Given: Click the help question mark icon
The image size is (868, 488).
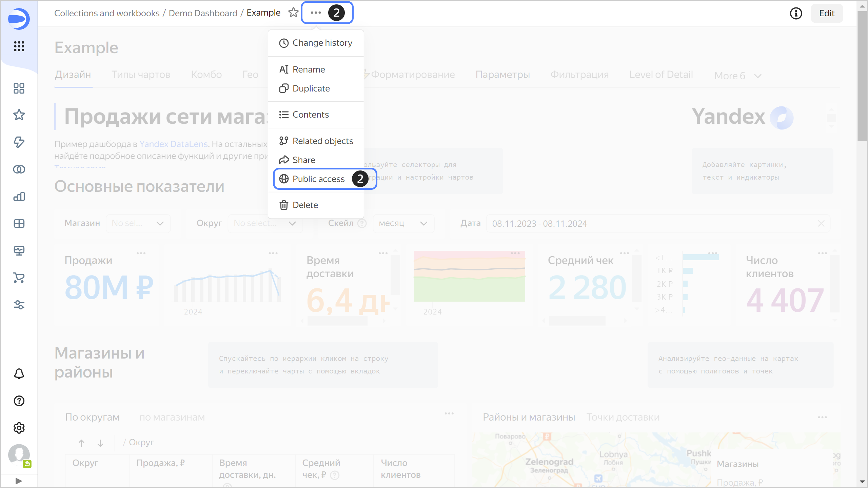Looking at the screenshot, I should coord(19,401).
